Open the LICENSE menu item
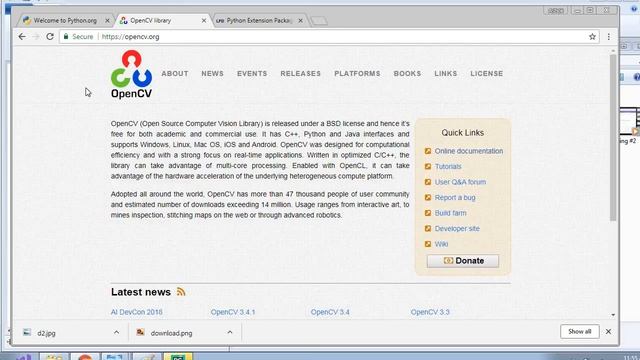 [487, 73]
